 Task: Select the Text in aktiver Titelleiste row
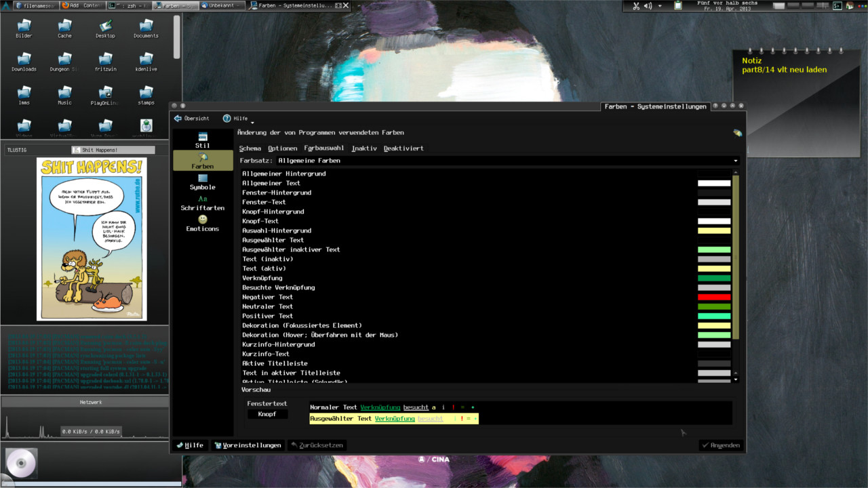tap(486, 373)
